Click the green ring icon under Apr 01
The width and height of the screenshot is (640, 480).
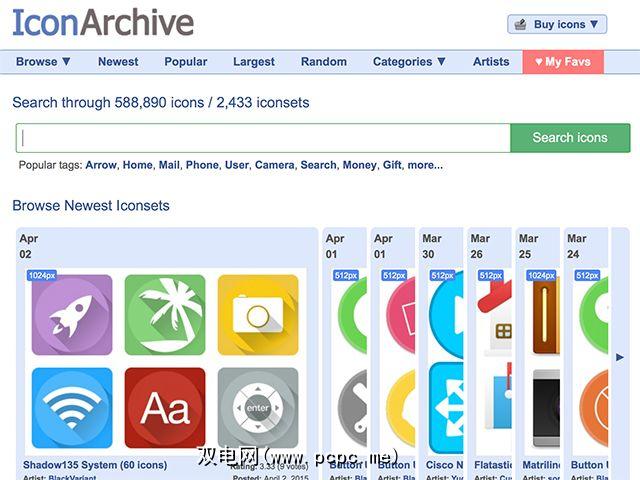click(x=352, y=315)
